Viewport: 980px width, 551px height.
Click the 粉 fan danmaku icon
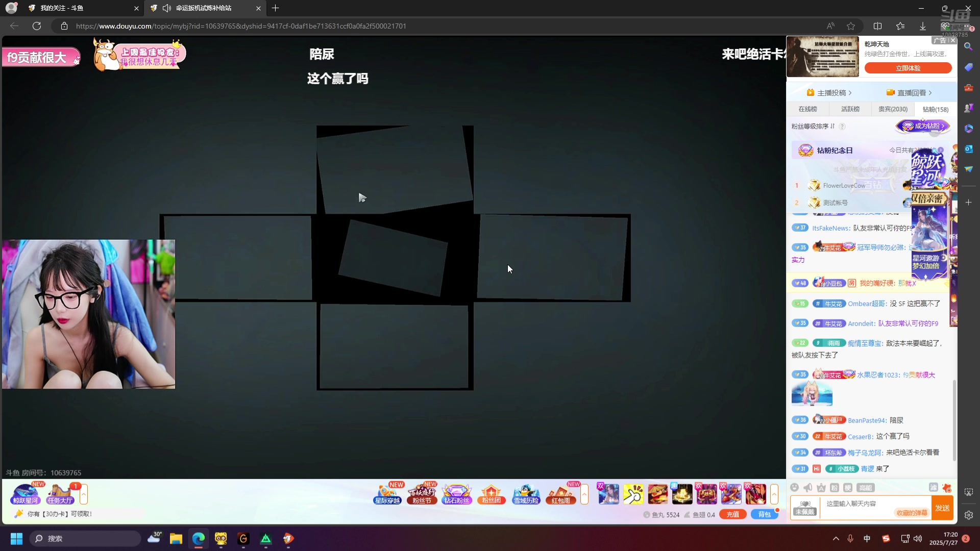coord(835,488)
